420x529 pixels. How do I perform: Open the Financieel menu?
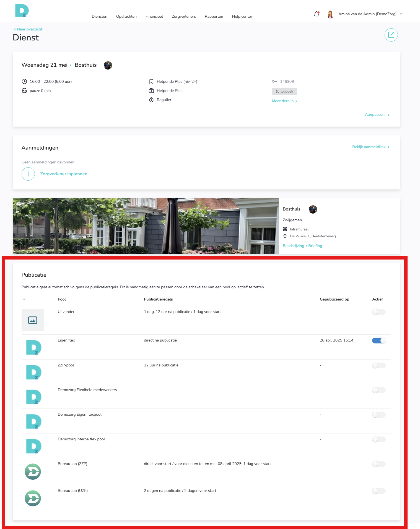(154, 16)
